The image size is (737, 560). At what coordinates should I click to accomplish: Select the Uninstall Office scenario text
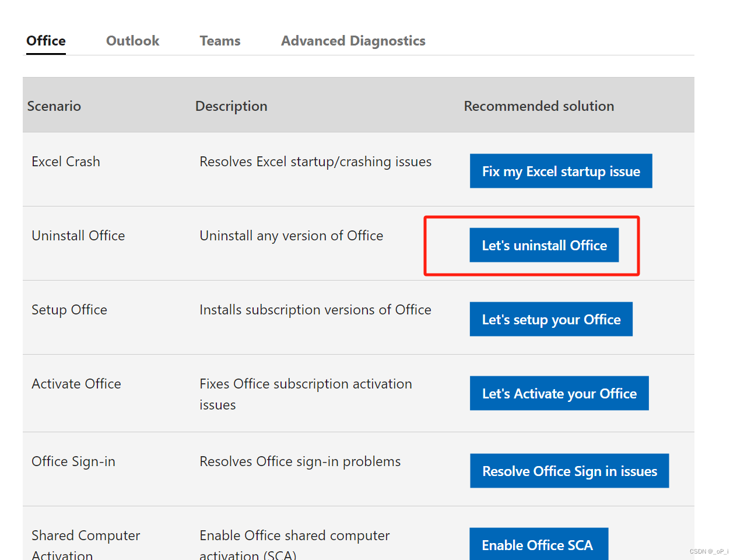[78, 236]
